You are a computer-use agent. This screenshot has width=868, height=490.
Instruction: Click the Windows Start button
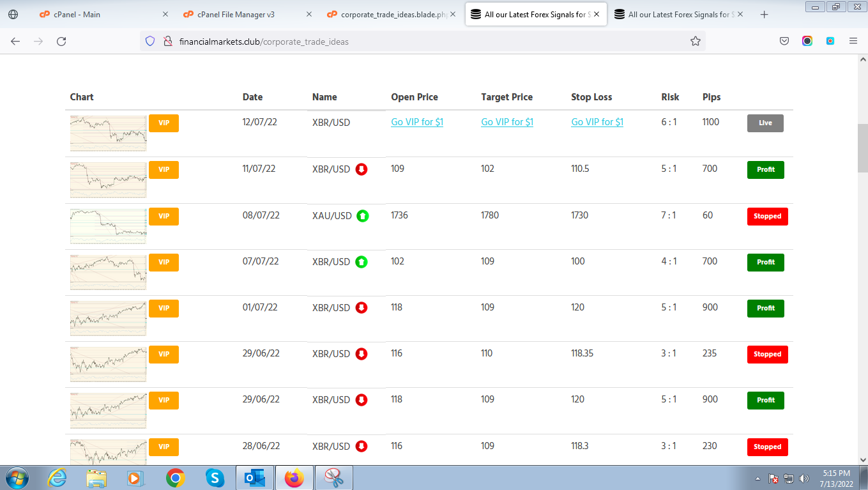coord(16,478)
